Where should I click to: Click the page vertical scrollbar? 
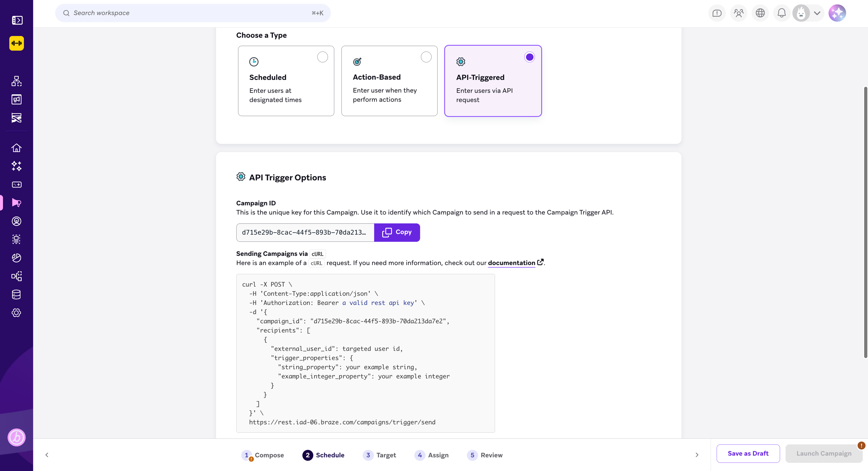click(865, 222)
